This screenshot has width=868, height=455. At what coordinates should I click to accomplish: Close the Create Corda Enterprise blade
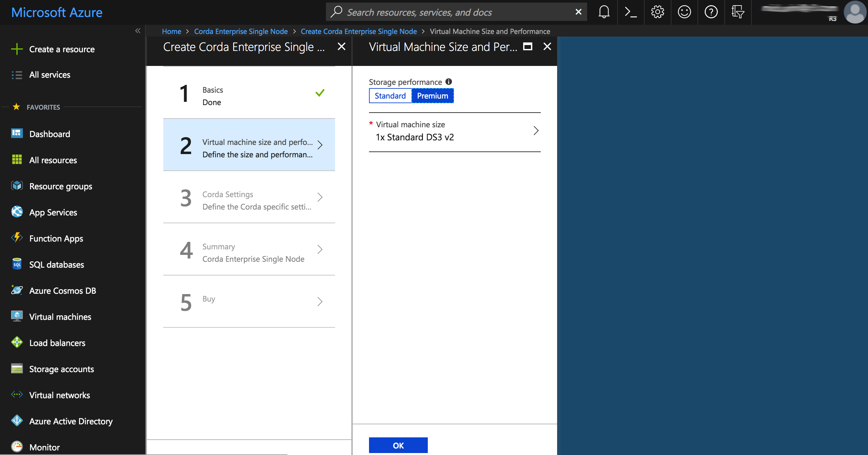click(x=341, y=46)
